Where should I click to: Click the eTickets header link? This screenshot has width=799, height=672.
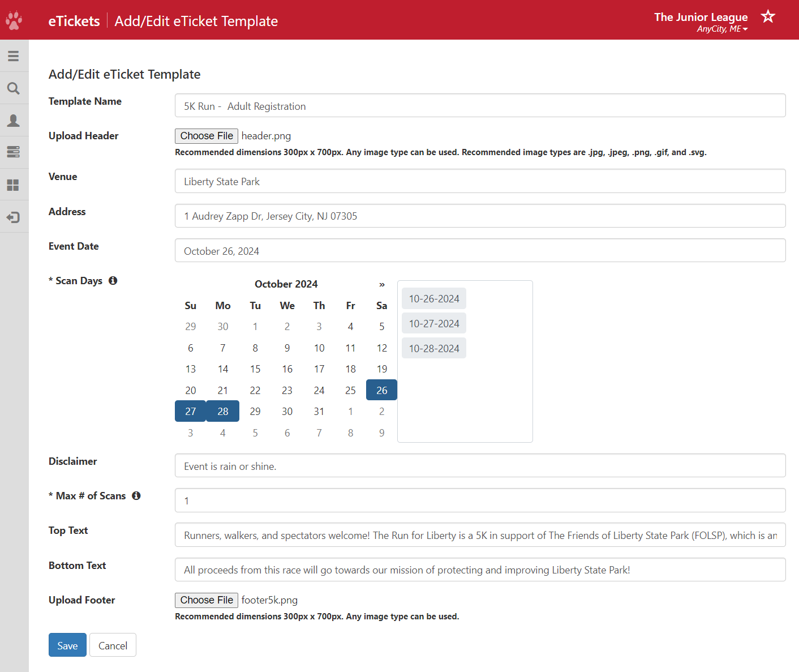pos(74,21)
